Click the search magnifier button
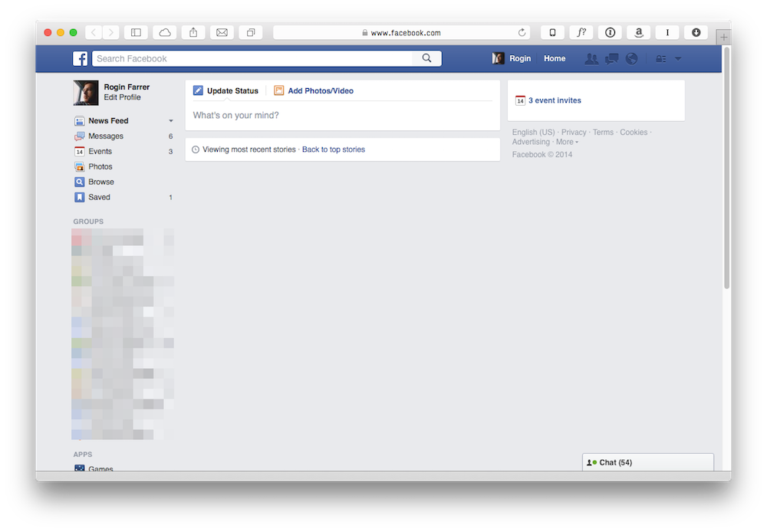 coord(426,58)
